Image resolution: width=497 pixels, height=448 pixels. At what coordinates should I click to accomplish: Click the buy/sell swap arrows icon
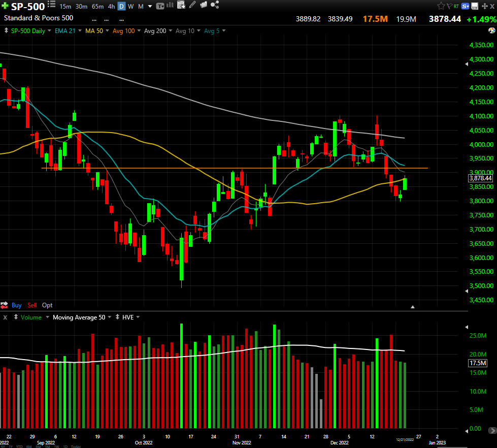point(4,305)
